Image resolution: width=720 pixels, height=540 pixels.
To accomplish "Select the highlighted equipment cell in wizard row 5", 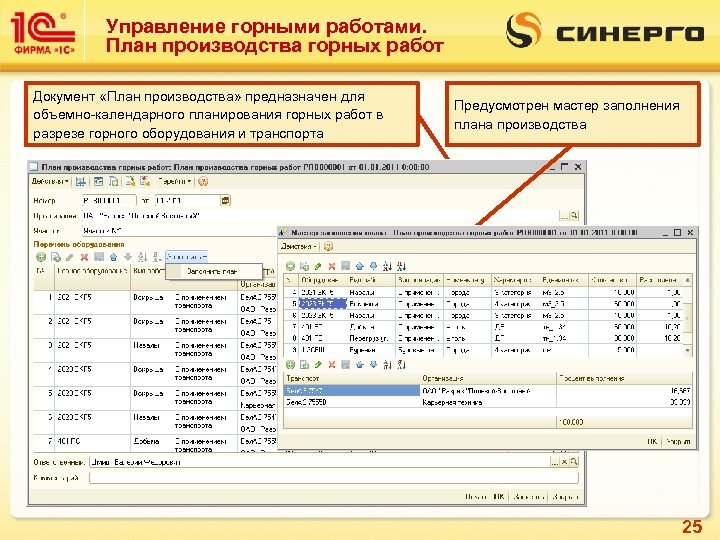I will click(322, 304).
